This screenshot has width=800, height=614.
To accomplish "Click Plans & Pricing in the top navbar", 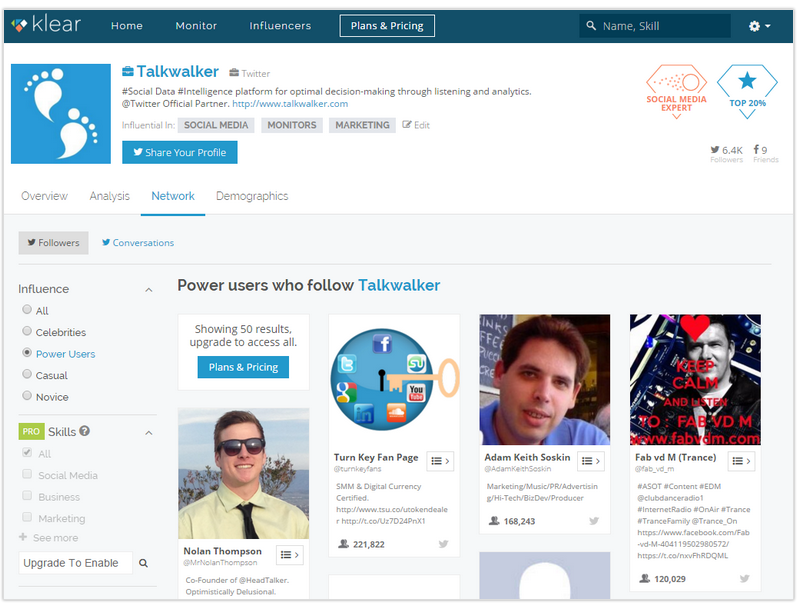I will [x=387, y=26].
